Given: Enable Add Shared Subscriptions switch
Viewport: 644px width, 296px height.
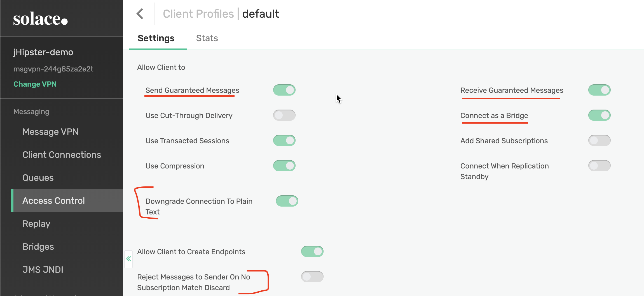Looking at the screenshot, I should coord(599,140).
